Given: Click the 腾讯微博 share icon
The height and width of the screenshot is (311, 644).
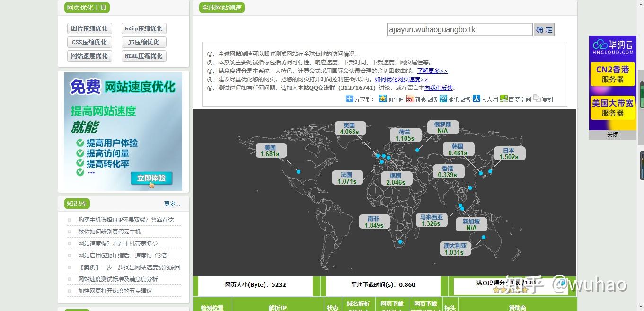Looking at the screenshot, I should pyautogui.click(x=443, y=98).
